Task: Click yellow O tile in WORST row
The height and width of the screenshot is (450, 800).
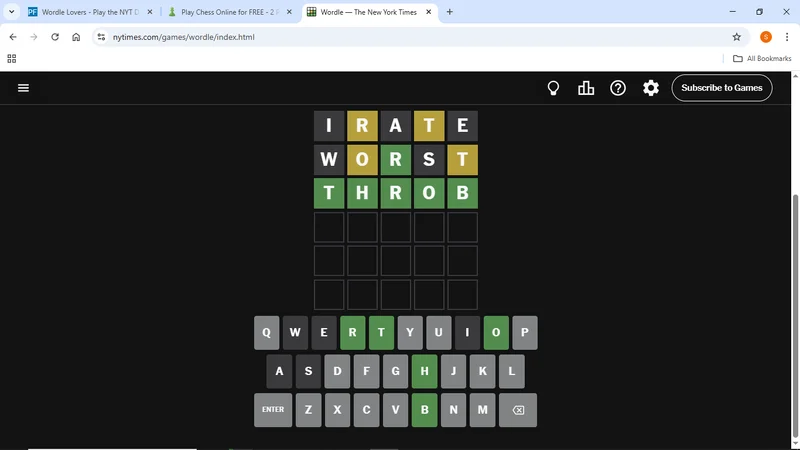Action: [x=362, y=159]
